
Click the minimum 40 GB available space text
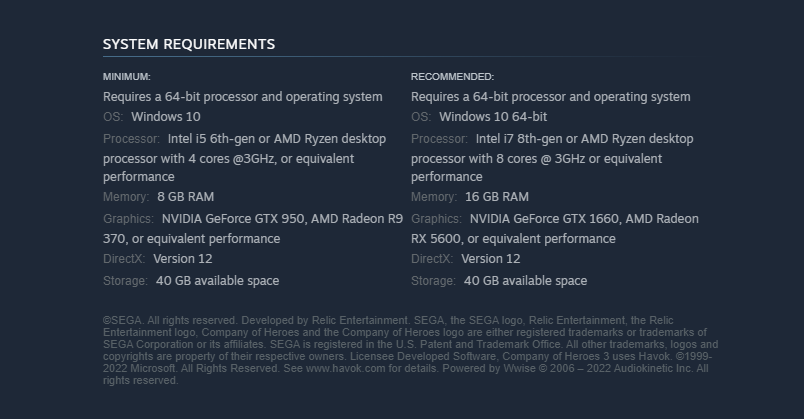pos(217,281)
